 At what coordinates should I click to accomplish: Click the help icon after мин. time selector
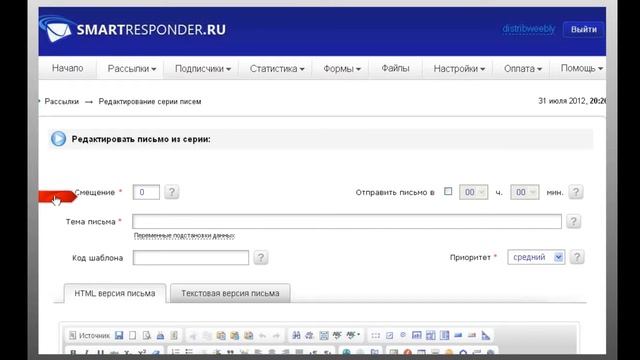(576, 192)
